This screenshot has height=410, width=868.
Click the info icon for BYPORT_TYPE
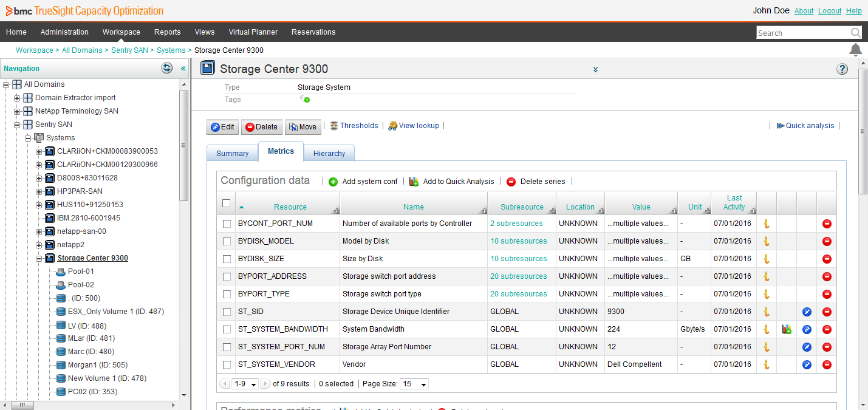tap(766, 294)
